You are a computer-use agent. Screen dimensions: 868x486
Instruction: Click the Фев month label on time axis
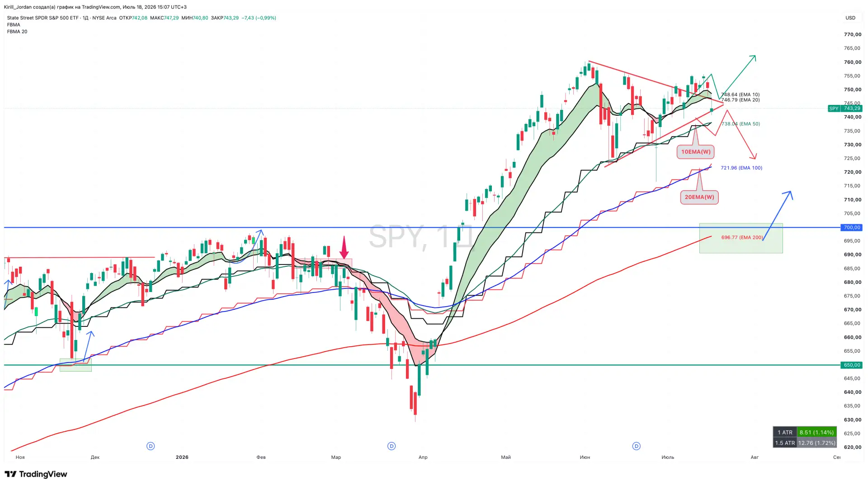pos(261,457)
